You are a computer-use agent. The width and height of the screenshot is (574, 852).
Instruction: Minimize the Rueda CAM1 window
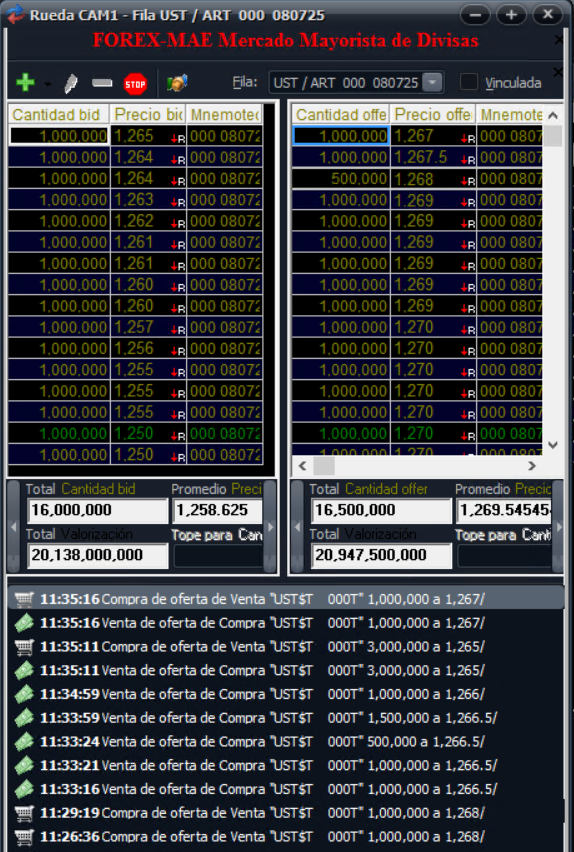(x=475, y=15)
